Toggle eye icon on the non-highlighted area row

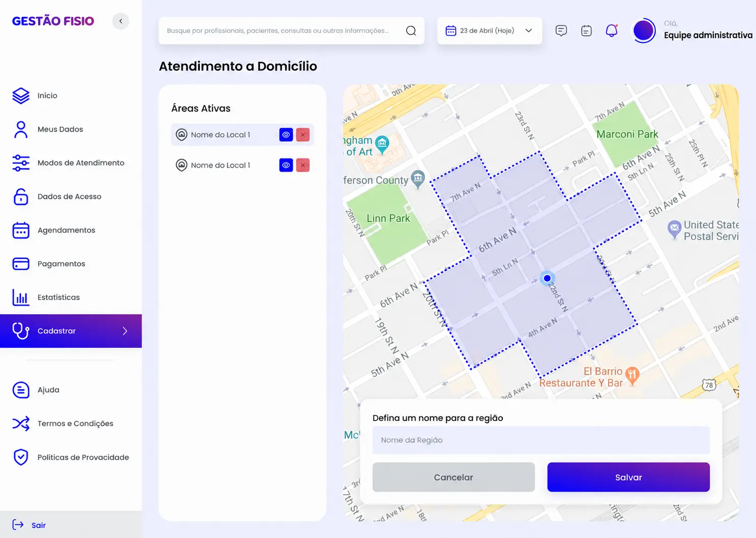(286, 165)
